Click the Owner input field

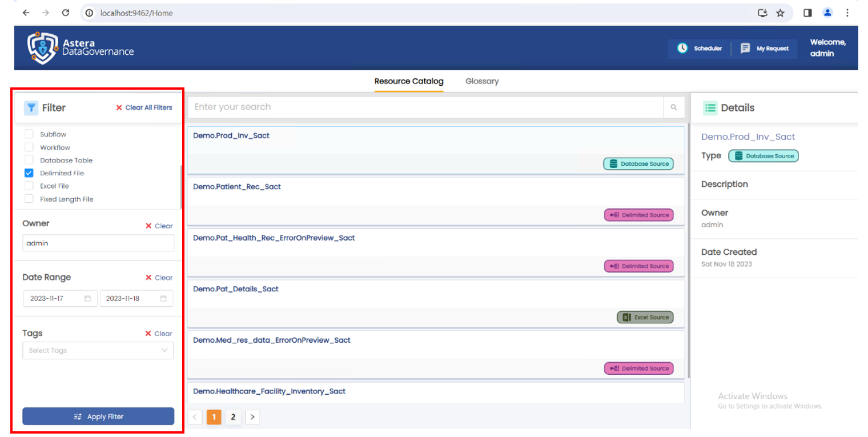(98, 243)
